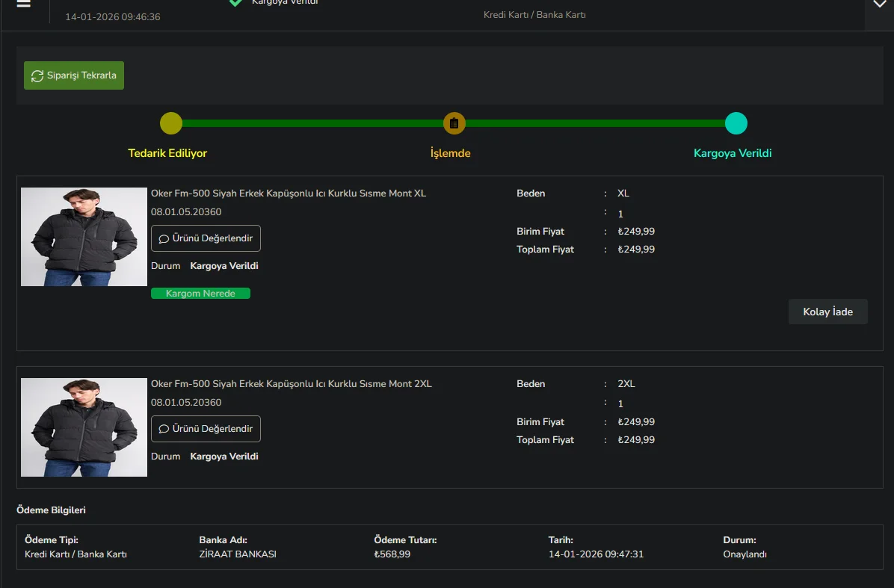Collapse the order details chevron
This screenshot has width=894, height=588.
click(879, 4)
